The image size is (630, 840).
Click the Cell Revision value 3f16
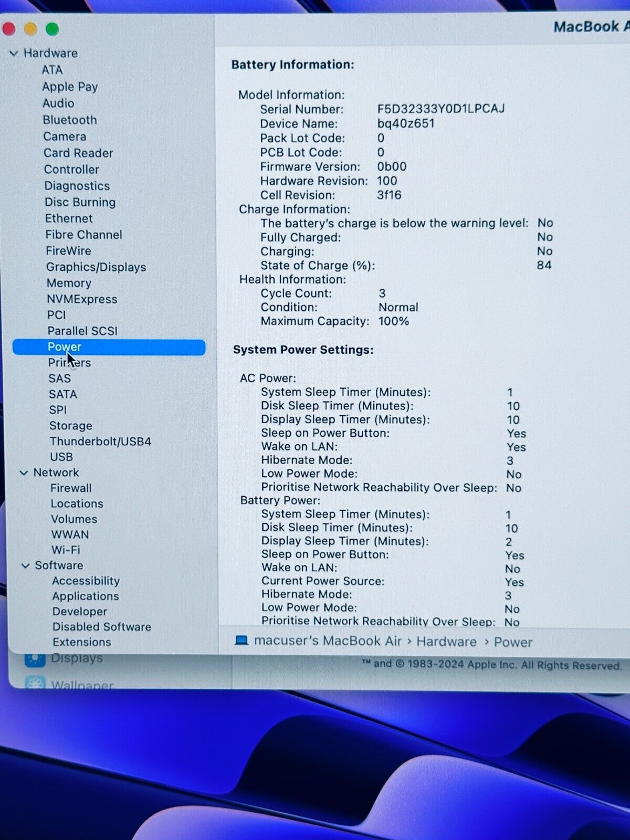coord(389,195)
